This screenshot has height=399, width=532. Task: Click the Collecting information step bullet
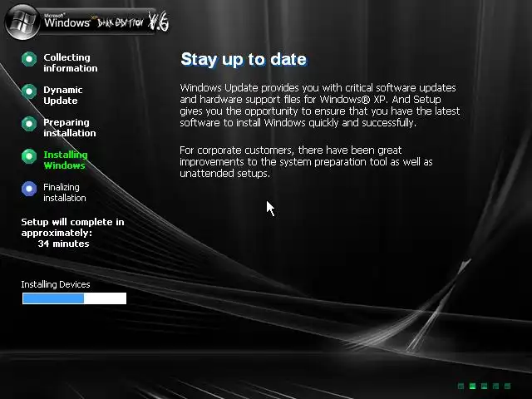click(x=29, y=59)
